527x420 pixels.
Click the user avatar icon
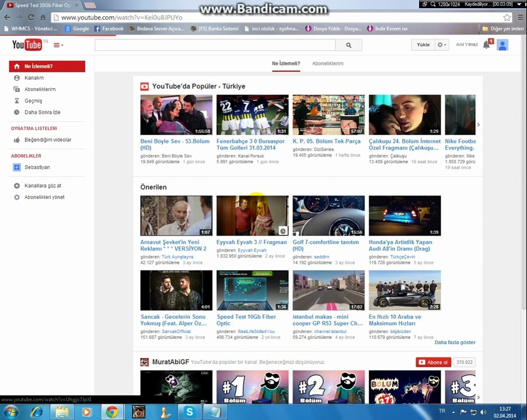502,45
